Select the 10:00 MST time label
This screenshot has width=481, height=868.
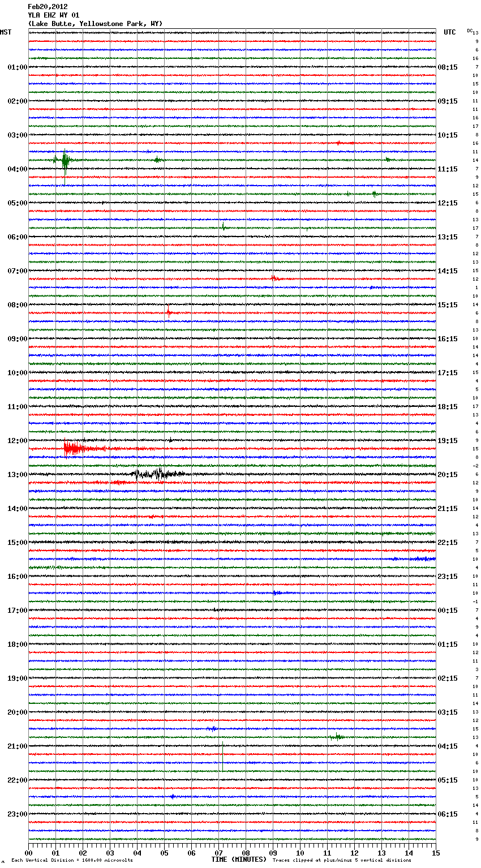(x=18, y=373)
